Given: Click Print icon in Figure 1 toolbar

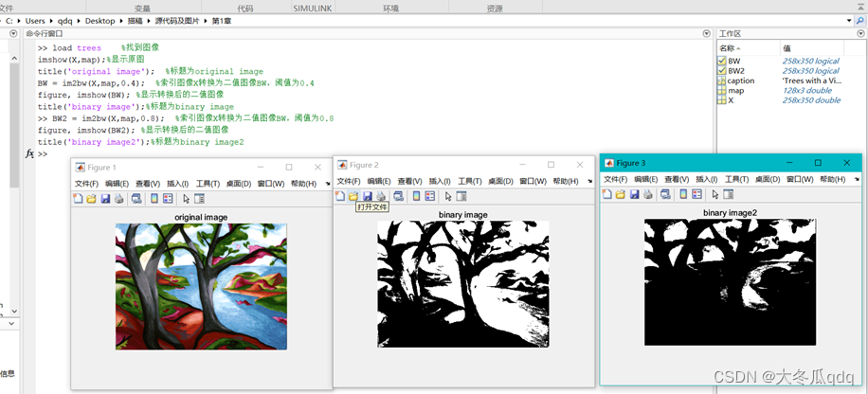Looking at the screenshot, I should pyautogui.click(x=118, y=199).
